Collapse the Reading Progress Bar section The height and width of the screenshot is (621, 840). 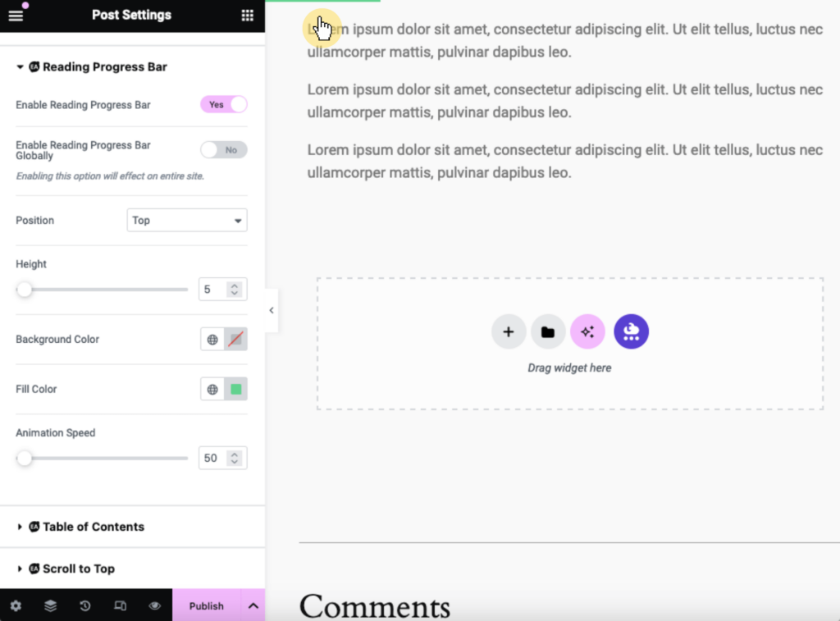tap(20, 67)
